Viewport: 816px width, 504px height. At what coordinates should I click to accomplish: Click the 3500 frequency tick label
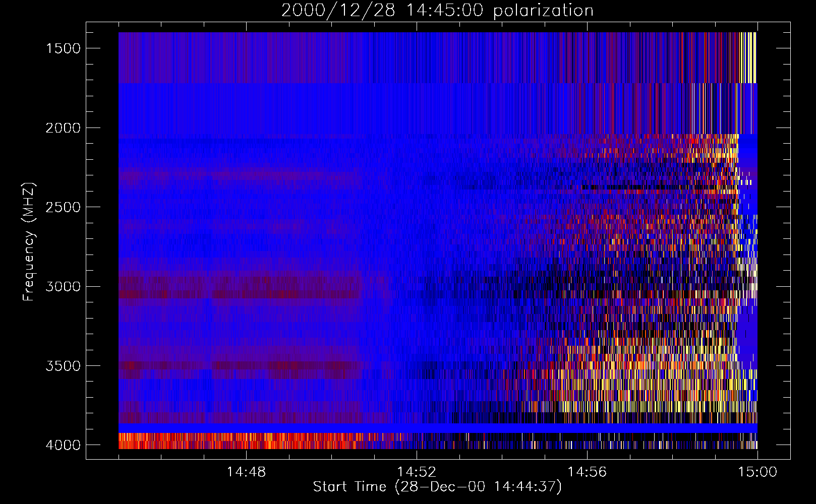click(x=63, y=366)
